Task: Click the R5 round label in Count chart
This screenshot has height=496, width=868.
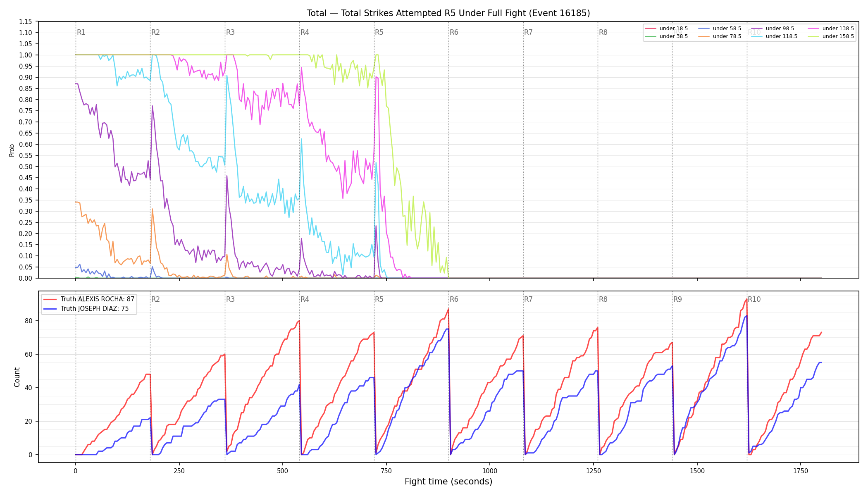Action: [x=379, y=299]
